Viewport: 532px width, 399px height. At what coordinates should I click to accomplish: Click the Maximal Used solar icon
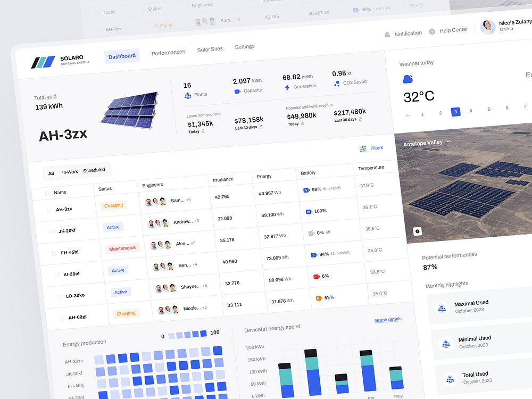click(x=442, y=309)
